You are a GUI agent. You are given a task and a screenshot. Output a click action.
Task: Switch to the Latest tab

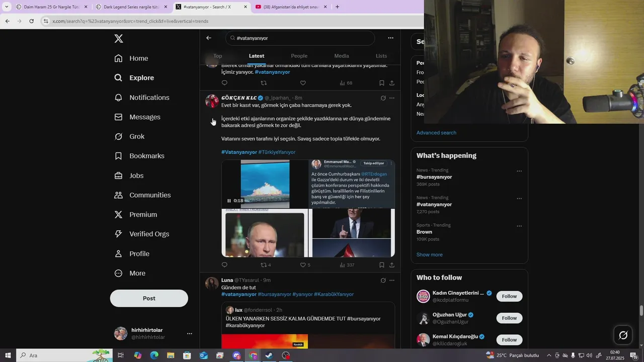point(257,56)
